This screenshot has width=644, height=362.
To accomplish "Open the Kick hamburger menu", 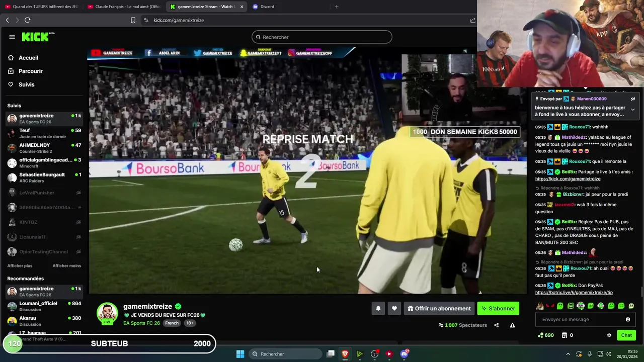I will [x=12, y=37].
